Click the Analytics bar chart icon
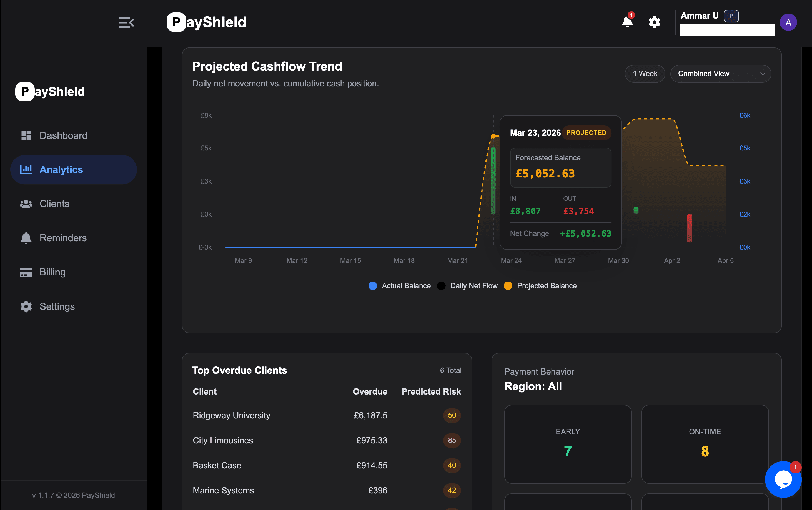Screen dimensions: 812x510 (26, 170)
